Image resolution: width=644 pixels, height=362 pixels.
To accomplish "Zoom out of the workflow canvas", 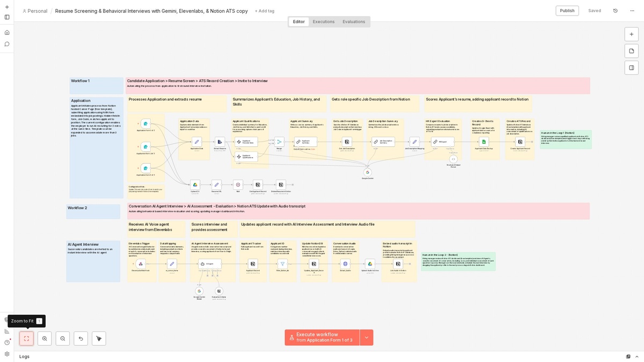I will pyautogui.click(x=63, y=338).
